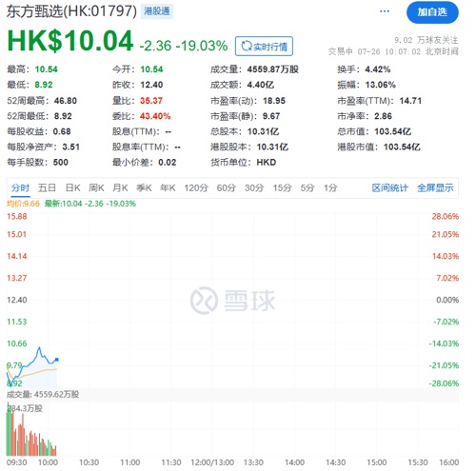Click the 港股市值 value 103.54亿
Image resolution: width=476 pixels, height=471 pixels.
point(402,147)
